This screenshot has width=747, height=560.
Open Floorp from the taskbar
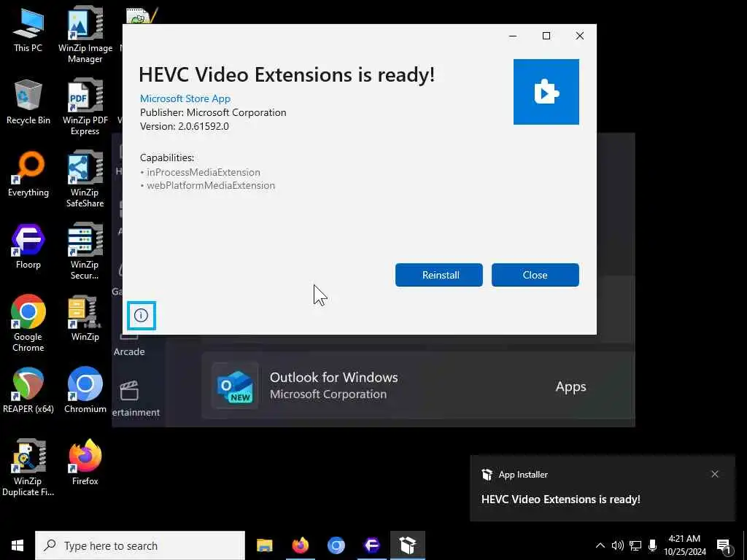[x=371, y=545]
